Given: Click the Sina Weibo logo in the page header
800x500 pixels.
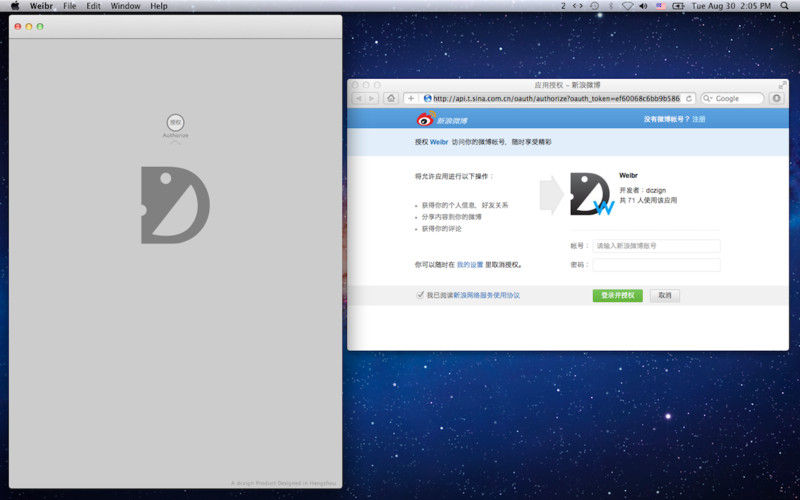Looking at the screenshot, I should pyautogui.click(x=442, y=118).
